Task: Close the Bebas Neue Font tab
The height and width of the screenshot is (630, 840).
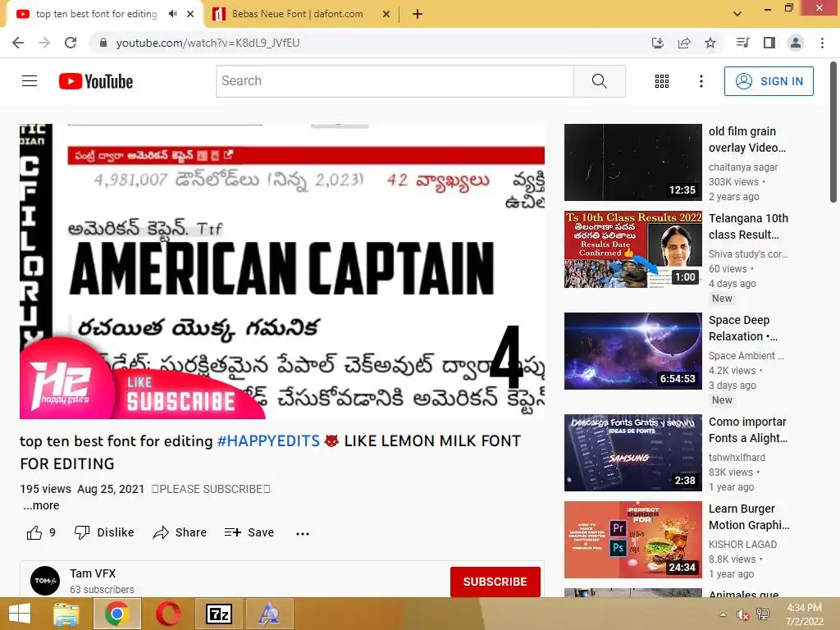Action: tap(386, 15)
